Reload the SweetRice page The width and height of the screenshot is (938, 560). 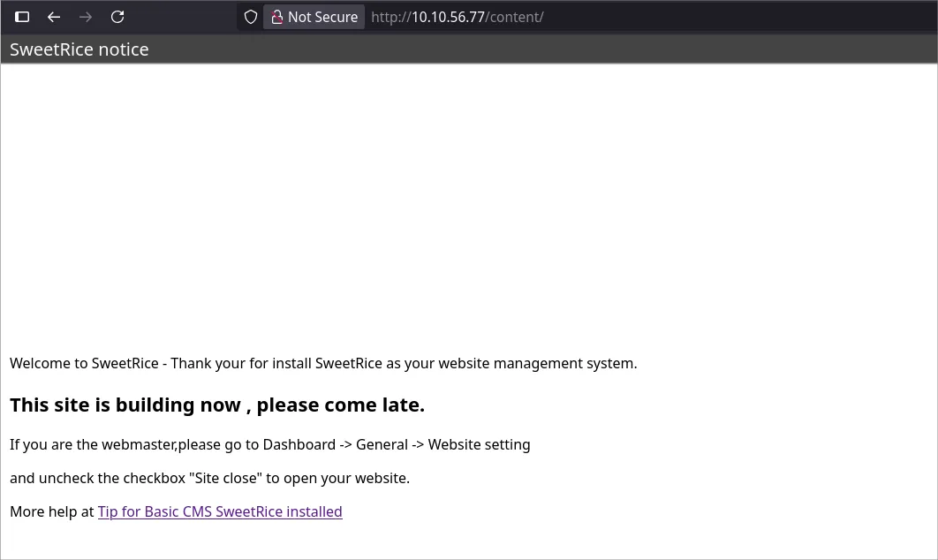click(x=117, y=17)
